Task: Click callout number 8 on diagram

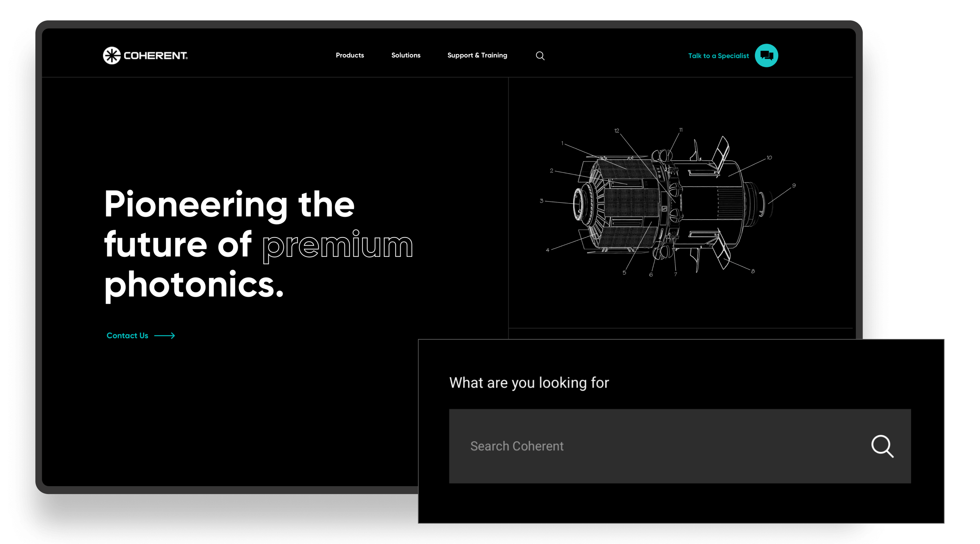Action: [753, 271]
